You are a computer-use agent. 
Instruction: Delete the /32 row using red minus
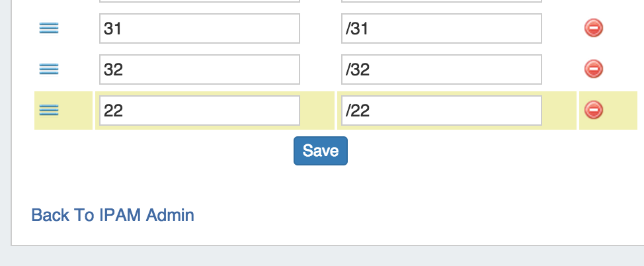tap(593, 68)
